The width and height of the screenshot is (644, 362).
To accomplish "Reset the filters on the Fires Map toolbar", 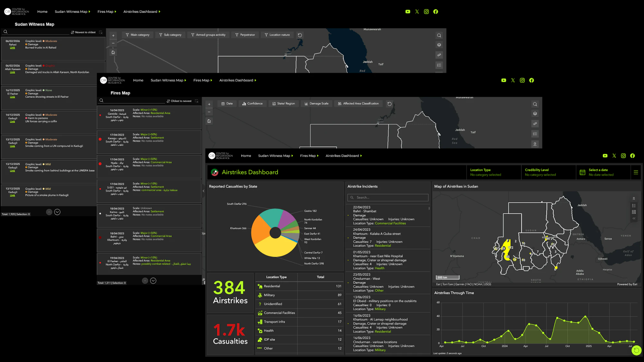I will [x=389, y=104].
